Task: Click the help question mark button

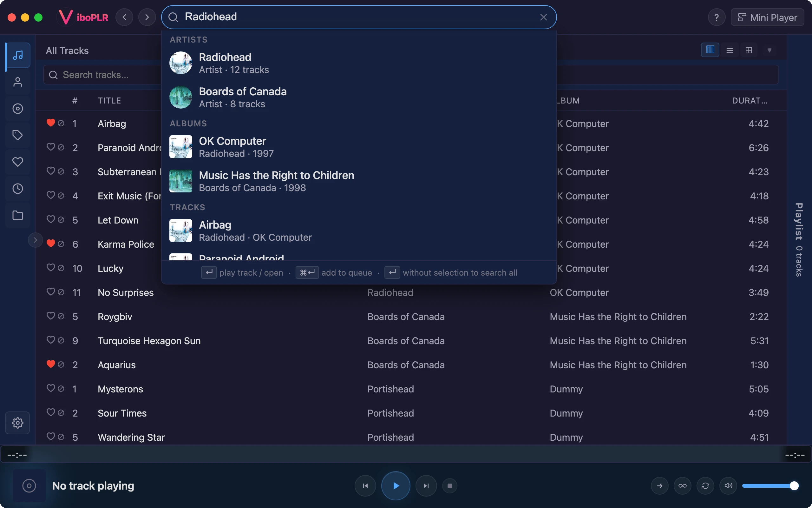Action: (717, 17)
